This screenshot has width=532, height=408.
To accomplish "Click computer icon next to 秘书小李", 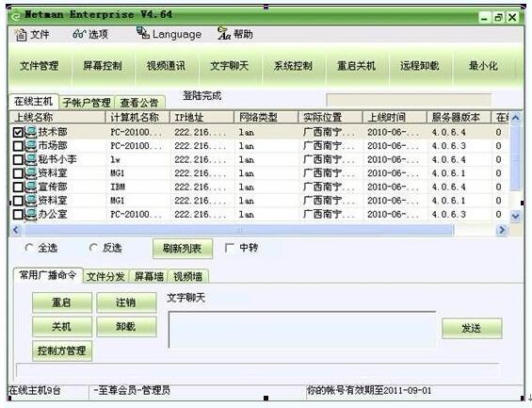I will pos(31,159).
